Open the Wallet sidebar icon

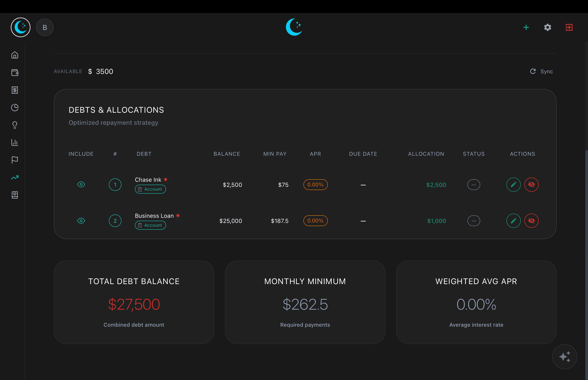15,73
